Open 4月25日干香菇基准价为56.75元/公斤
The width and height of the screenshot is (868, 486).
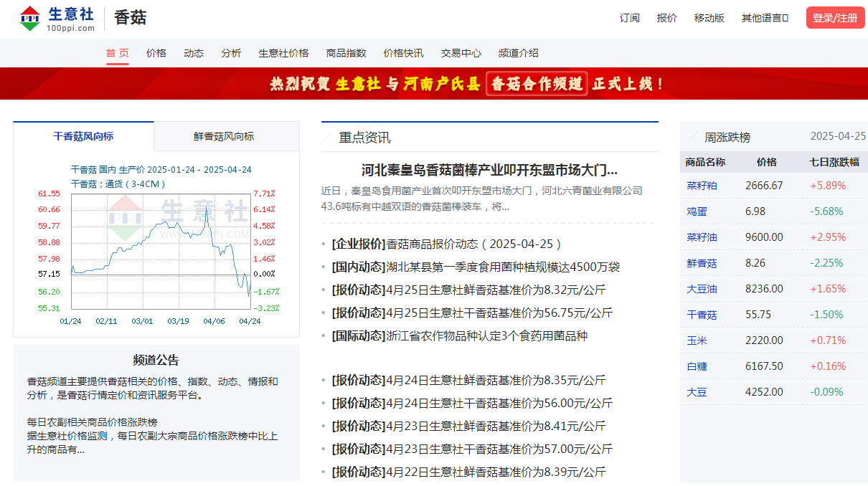tap(499, 313)
